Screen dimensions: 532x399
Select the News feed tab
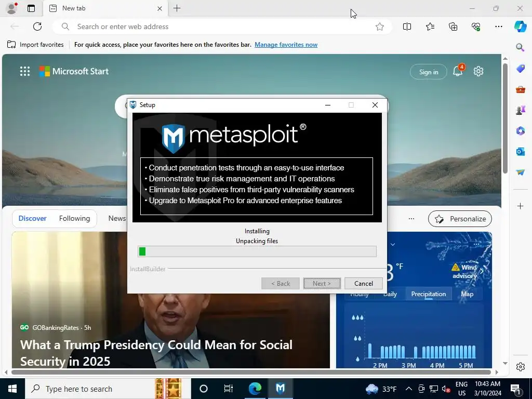(117, 218)
